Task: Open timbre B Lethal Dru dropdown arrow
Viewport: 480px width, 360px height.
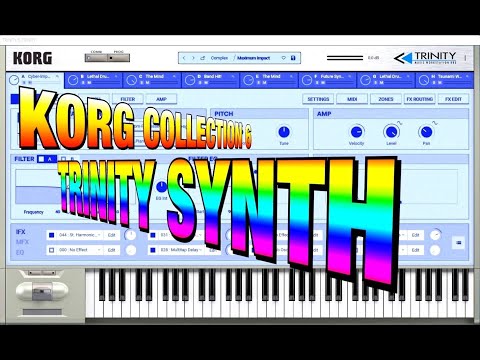Action: (x=116, y=76)
